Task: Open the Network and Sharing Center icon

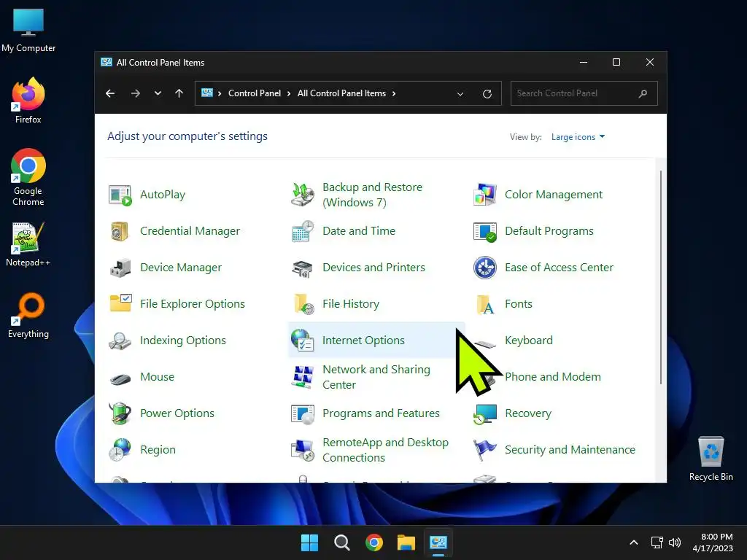Action: 303,377
